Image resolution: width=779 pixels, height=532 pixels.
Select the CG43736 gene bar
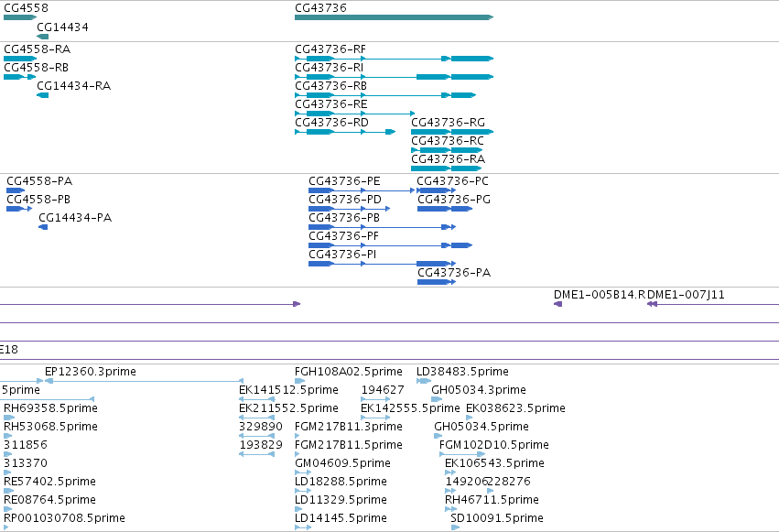pos(394,17)
